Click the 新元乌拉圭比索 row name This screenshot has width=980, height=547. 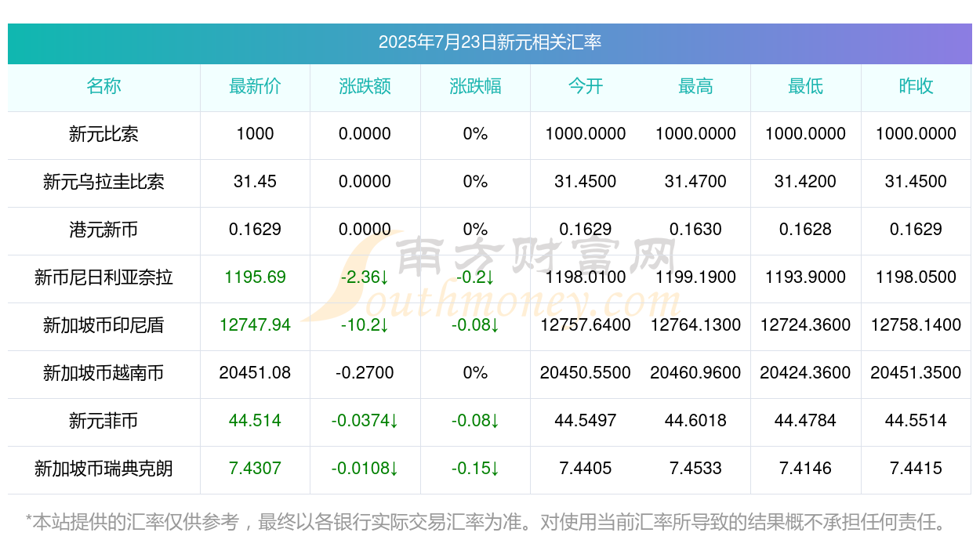tap(103, 182)
